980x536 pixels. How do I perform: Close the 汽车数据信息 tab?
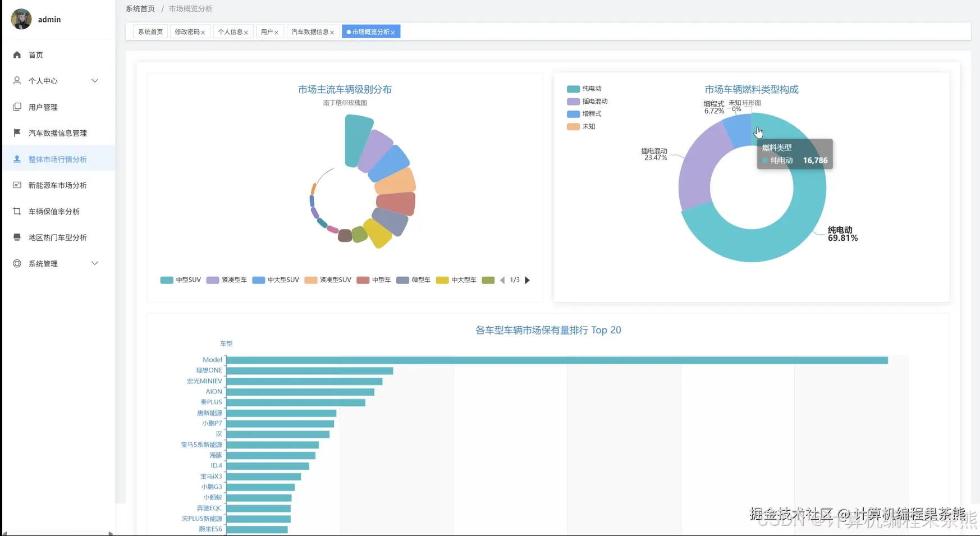click(332, 33)
